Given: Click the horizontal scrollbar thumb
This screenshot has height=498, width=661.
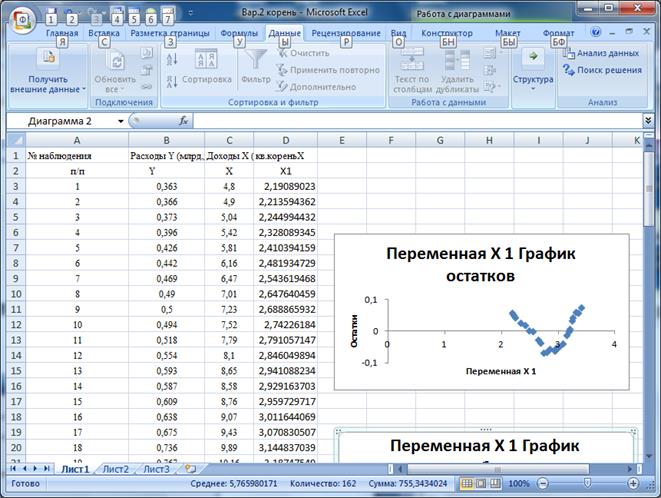Looking at the screenshot, I should coord(497,469).
